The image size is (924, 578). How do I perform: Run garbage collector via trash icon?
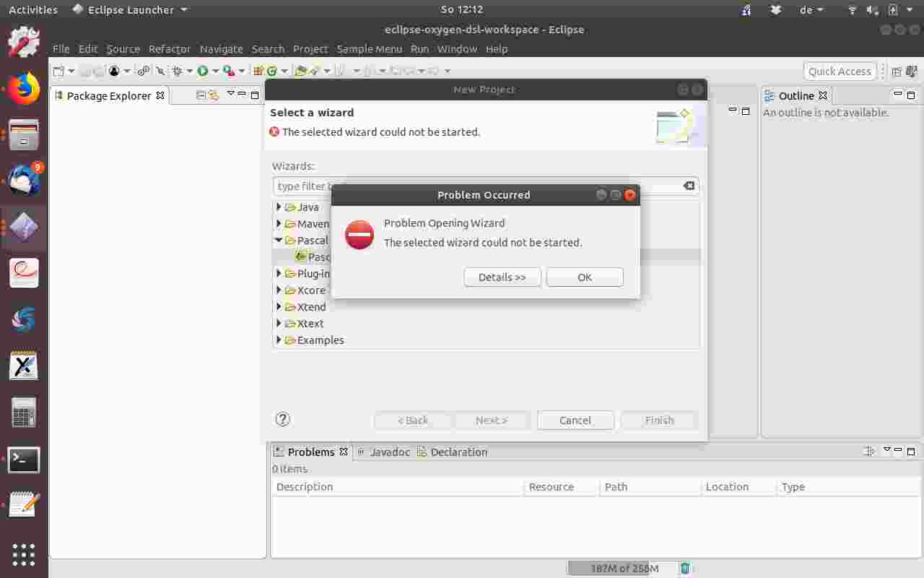coord(685,569)
